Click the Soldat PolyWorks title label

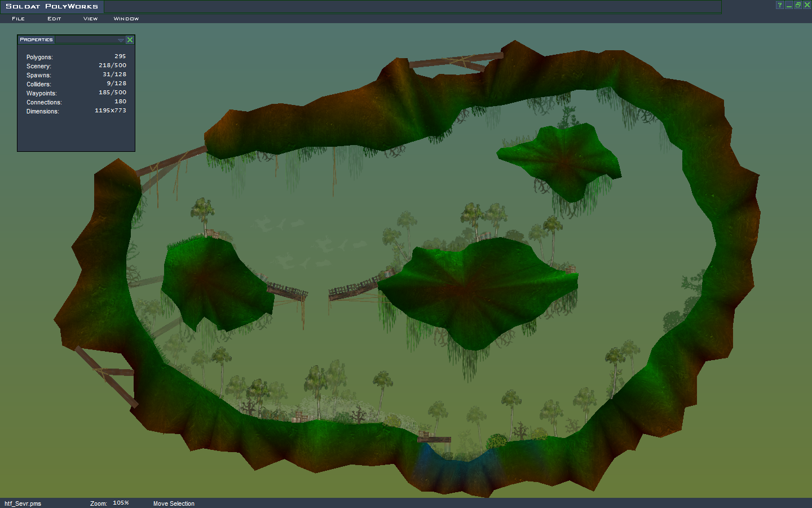(52, 6)
